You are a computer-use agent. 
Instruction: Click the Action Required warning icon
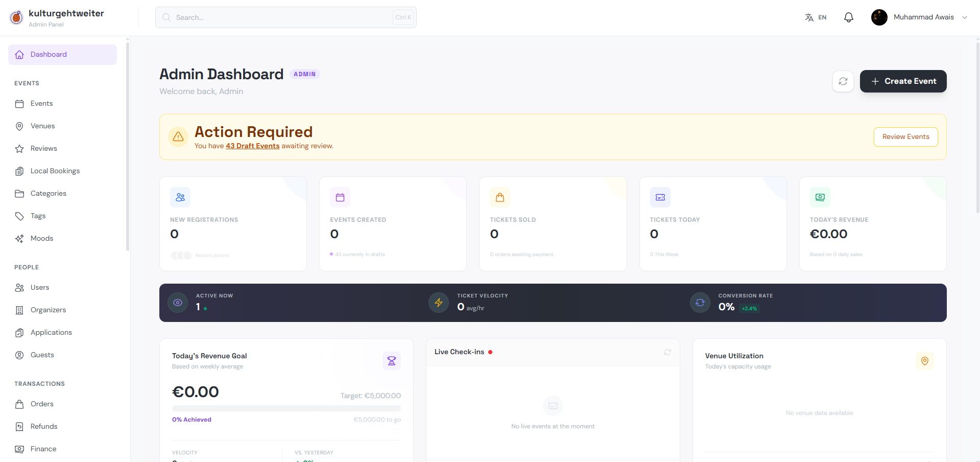tap(178, 136)
